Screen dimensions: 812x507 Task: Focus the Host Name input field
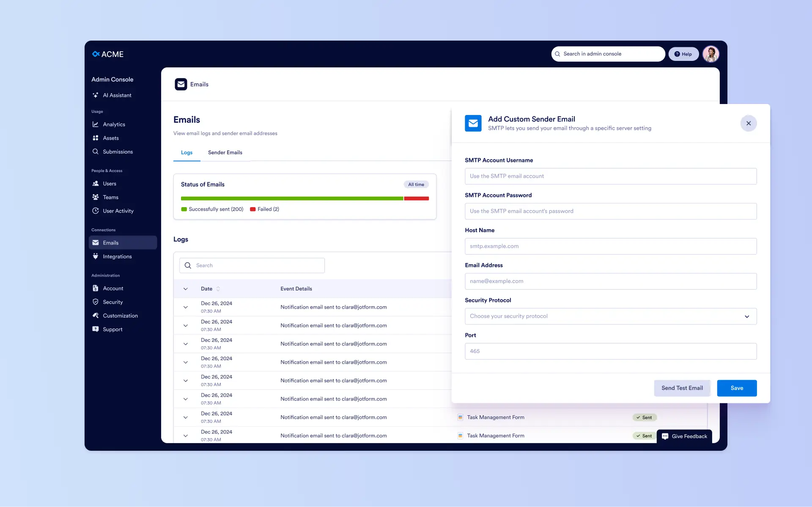tap(610, 246)
